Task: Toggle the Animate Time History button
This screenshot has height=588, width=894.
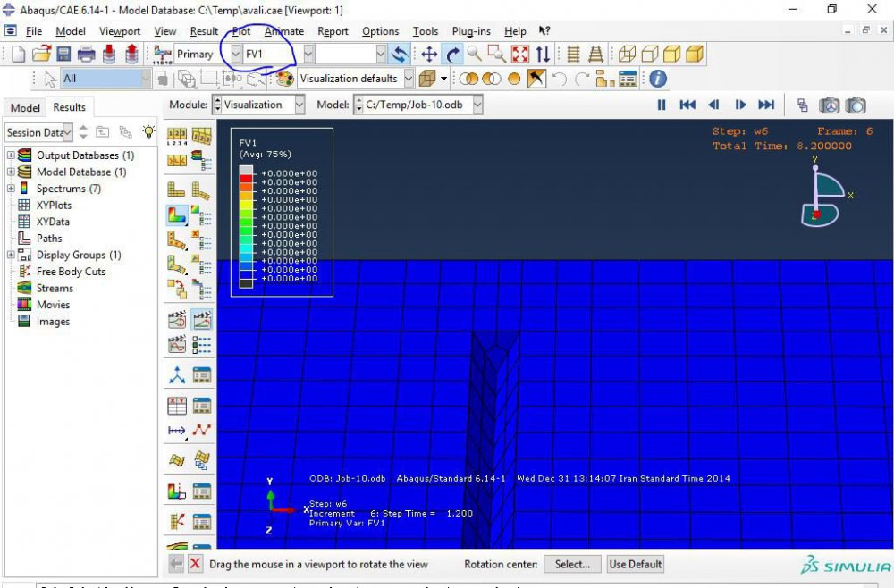Action: tap(202, 319)
